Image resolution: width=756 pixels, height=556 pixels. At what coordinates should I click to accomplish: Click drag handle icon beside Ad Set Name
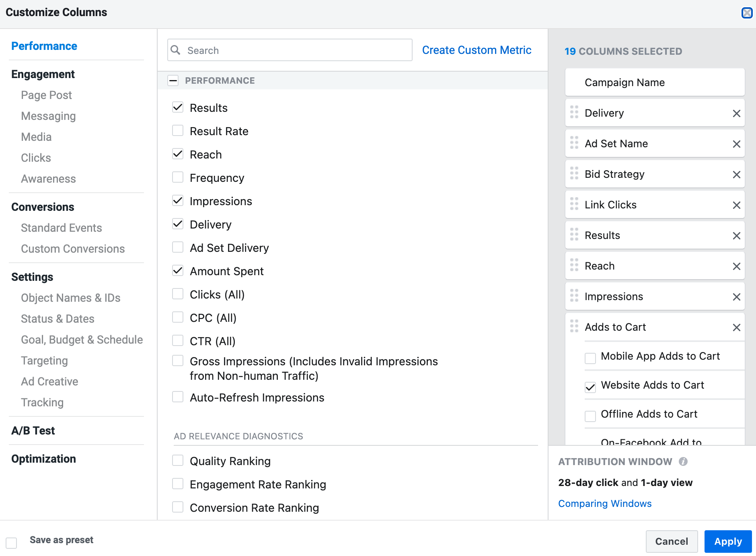click(574, 143)
